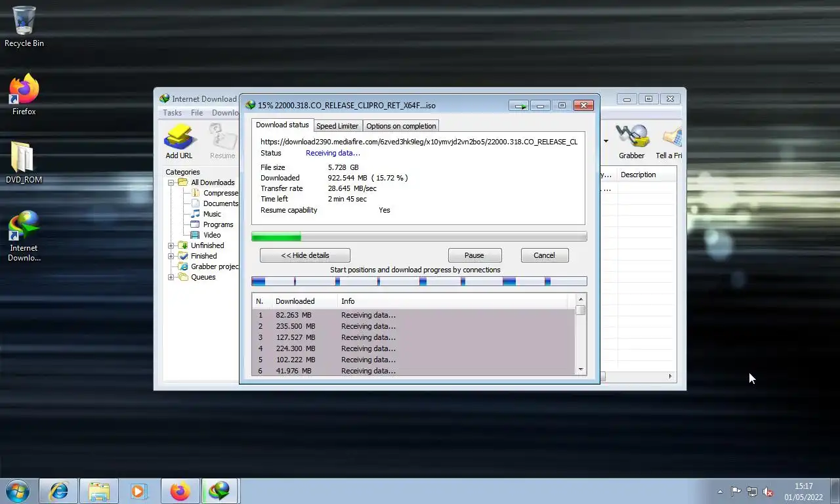Viewport: 840px width, 504px height.
Task: Open Internet Explorer from the taskbar
Action: tap(59, 491)
